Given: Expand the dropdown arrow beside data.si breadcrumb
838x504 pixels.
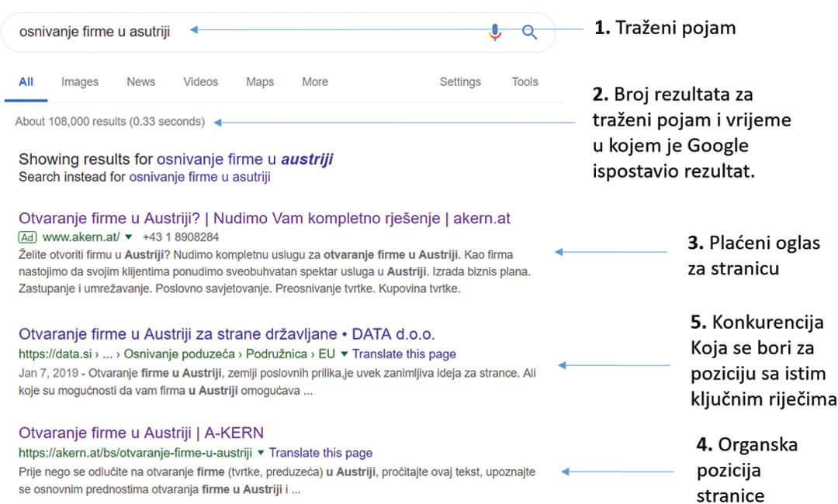Looking at the screenshot, I should (x=345, y=354).
